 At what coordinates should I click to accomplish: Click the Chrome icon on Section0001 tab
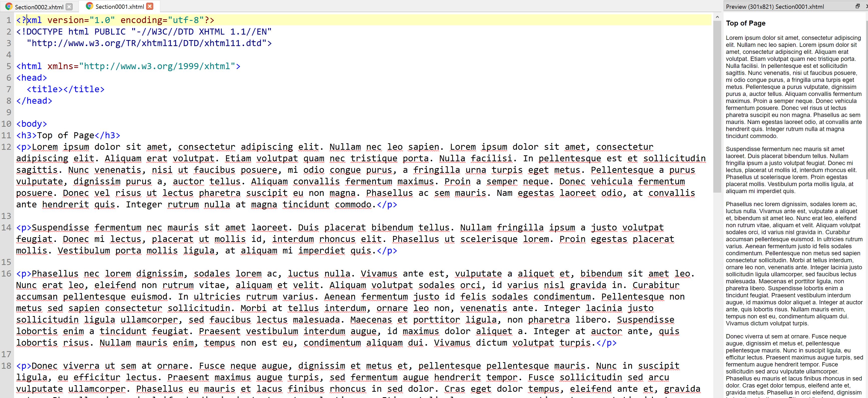pyautogui.click(x=89, y=6)
